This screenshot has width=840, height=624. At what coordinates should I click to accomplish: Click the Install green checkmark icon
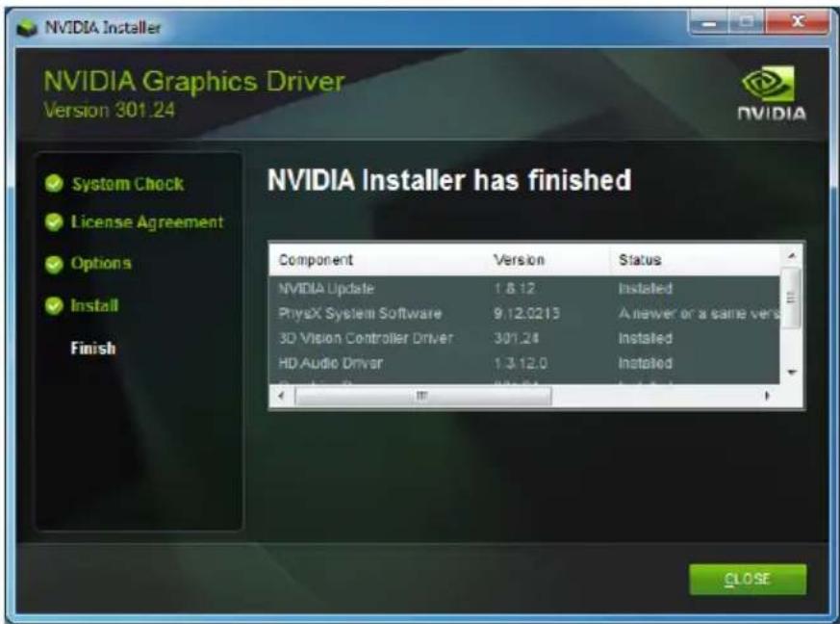point(54,305)
